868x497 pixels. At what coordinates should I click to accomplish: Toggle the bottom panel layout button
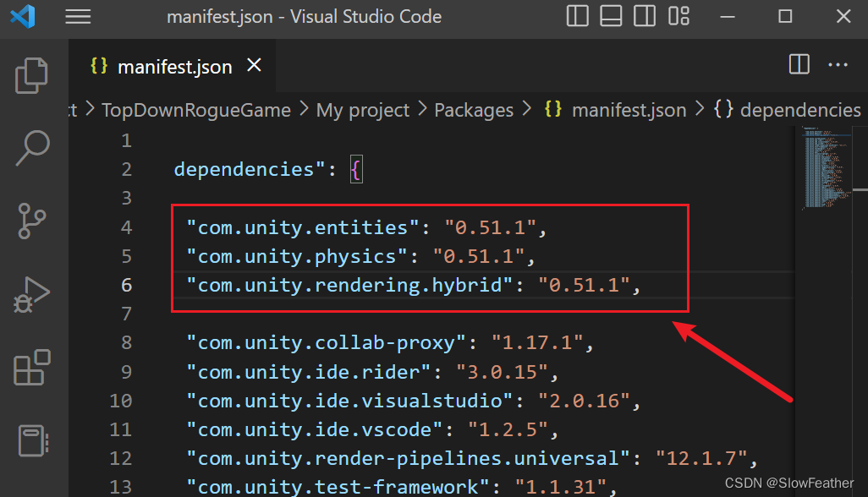(x=611, y=16)
